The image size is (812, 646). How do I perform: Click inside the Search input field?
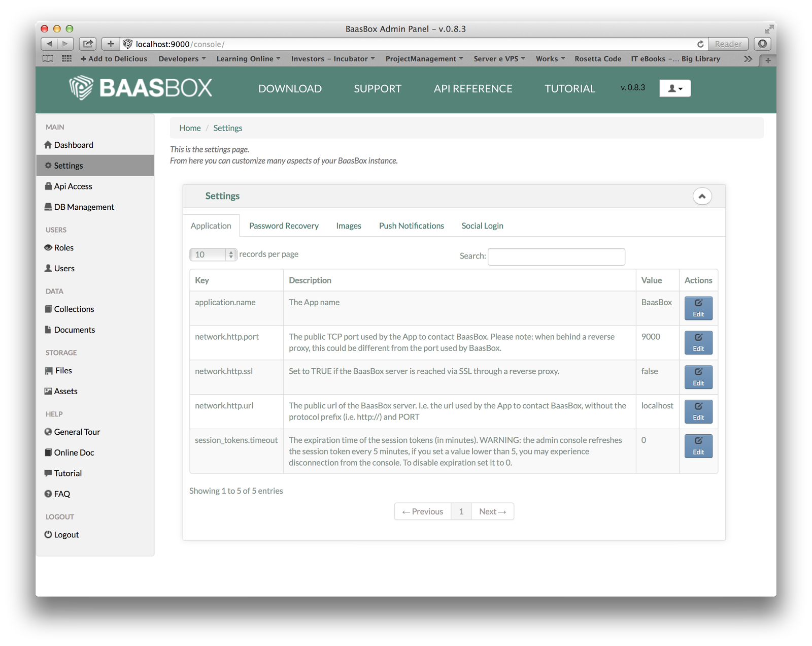pos(556,256)
